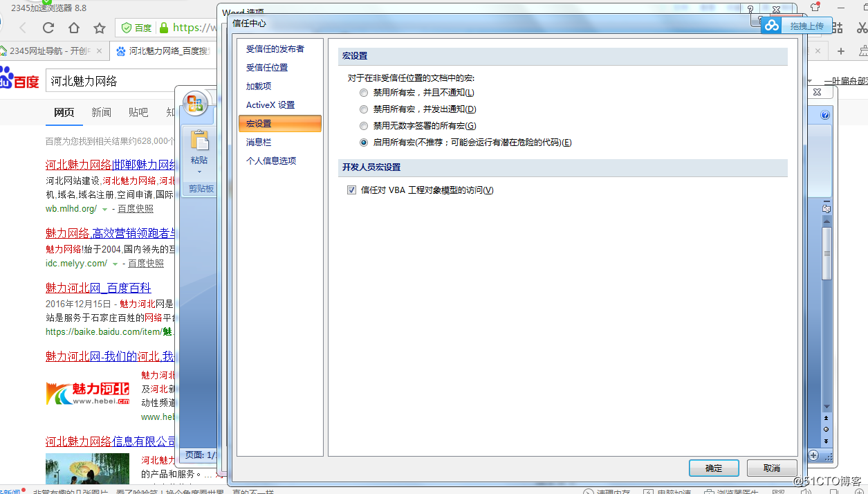The width and height of the screenshot is (868, 494).
Task: Open ActiveX 设置 category
Action: tap(270, 105)
